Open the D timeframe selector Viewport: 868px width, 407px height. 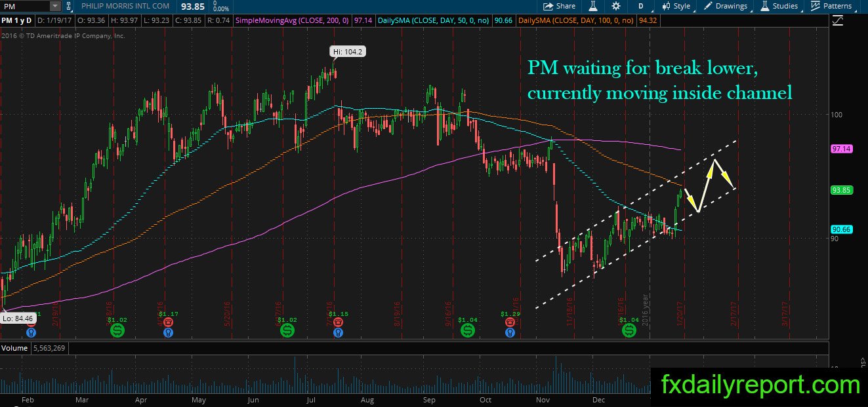(640, 6)
